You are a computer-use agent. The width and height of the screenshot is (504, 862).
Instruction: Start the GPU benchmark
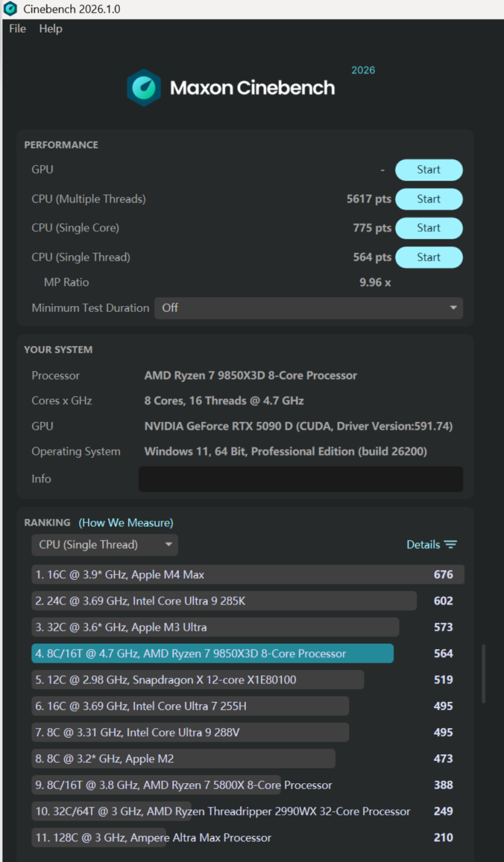428,170
